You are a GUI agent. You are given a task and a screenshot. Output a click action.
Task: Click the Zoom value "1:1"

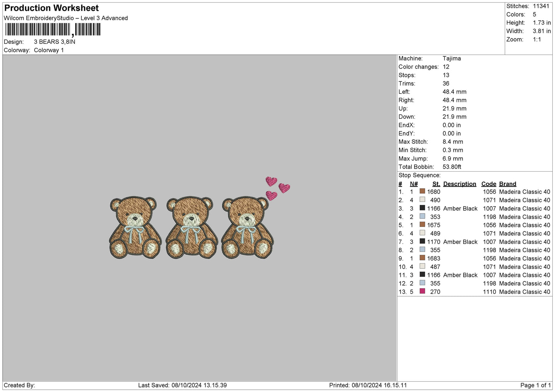click(x=537, y=40)
